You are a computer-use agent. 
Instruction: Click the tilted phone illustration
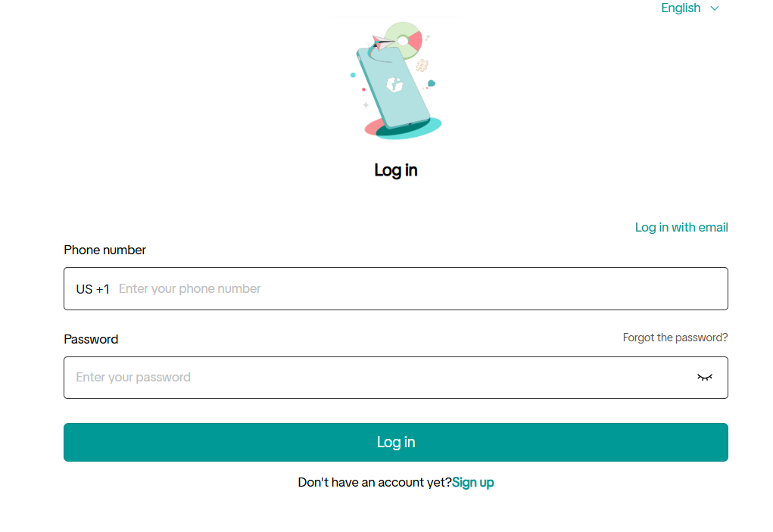coord(394,87)
